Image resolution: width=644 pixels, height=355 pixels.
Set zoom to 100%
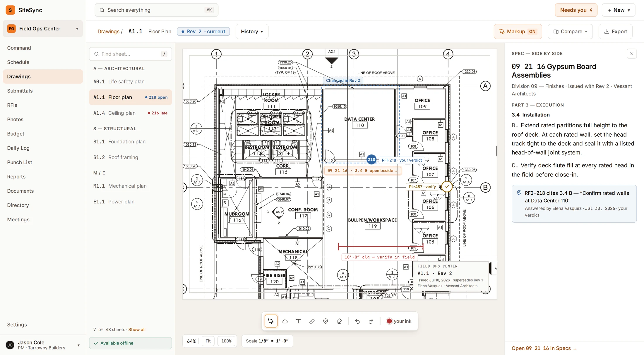[226, 341]
